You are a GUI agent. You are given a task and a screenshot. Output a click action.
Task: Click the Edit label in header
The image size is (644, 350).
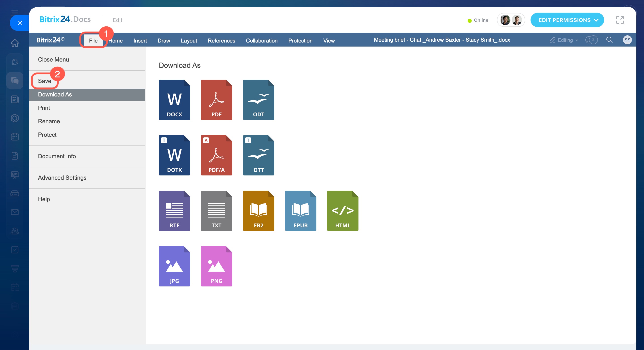117,20
